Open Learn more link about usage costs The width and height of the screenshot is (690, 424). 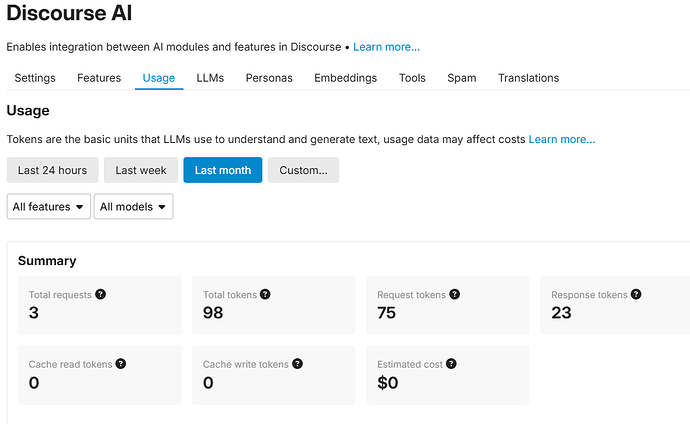coord(562,139)
